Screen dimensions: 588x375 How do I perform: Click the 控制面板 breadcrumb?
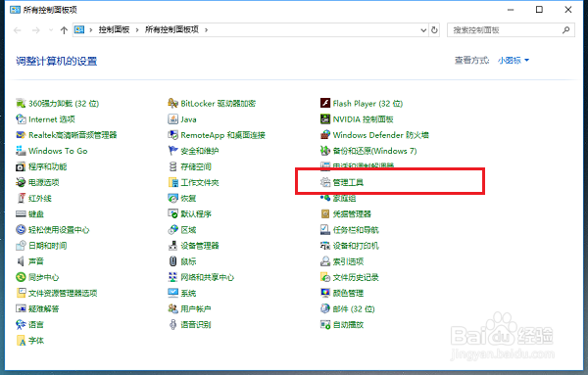point(114,29)
